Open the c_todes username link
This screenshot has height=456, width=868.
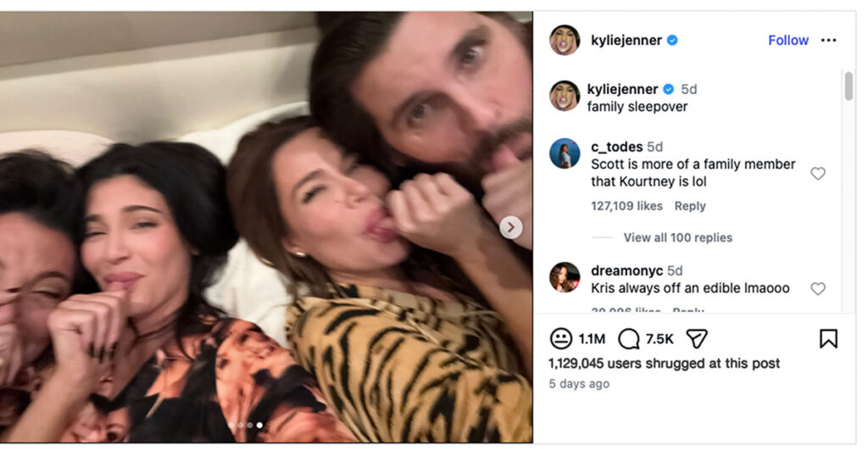[616, 147]
